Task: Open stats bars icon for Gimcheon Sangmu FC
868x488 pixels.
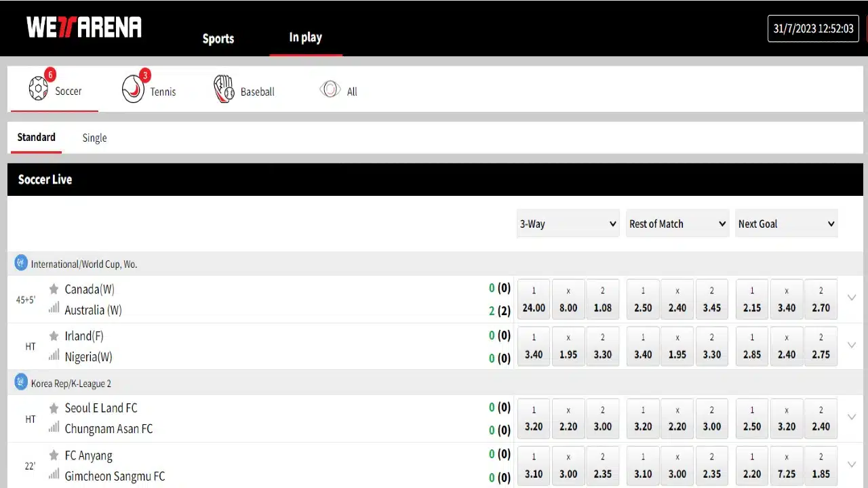Action: (x=54, y=475)
